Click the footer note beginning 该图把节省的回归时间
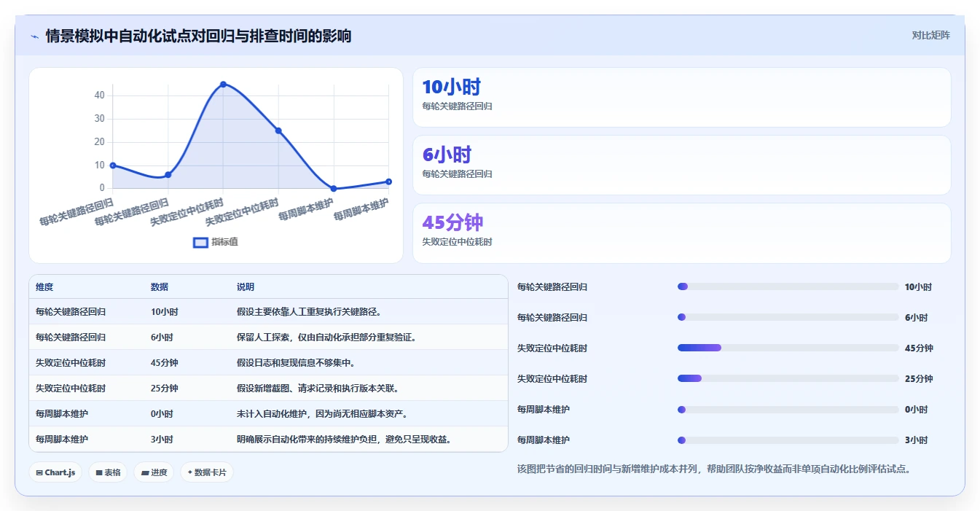The image size is (980, 511). pyautogui.click(x=714, y=469)
